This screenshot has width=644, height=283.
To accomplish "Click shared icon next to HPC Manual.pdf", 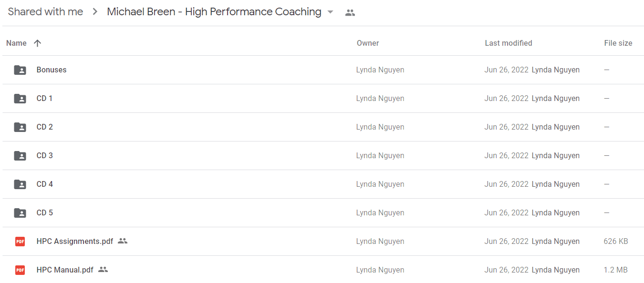I will coord(103,270).
